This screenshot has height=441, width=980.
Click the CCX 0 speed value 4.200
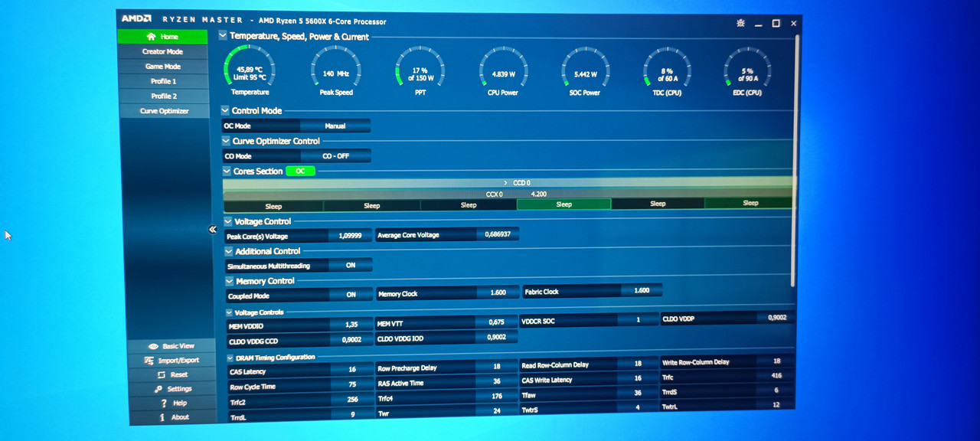[538, 194]
